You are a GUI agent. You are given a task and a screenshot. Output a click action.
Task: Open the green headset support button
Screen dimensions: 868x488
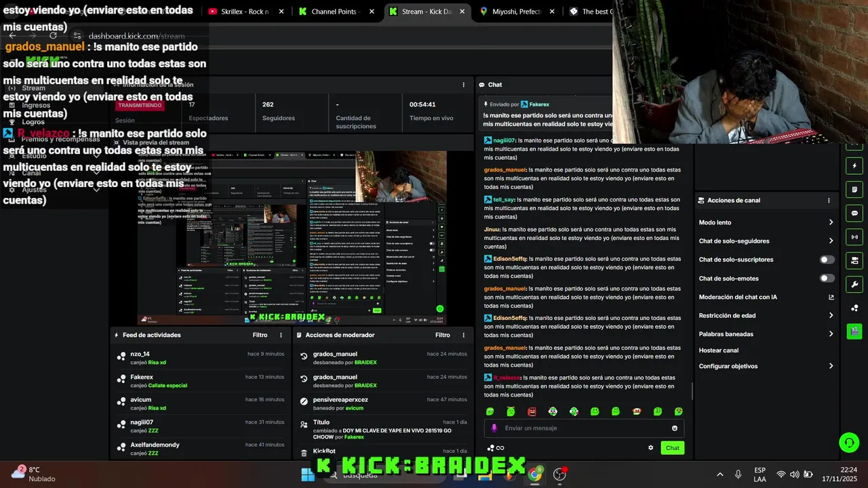849,443
